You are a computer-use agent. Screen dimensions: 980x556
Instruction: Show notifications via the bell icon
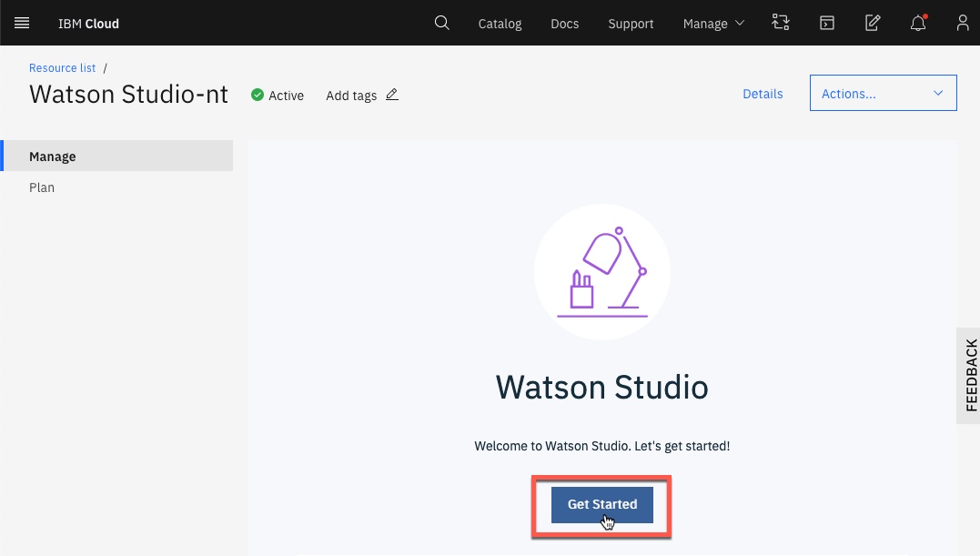coord(918,23)
